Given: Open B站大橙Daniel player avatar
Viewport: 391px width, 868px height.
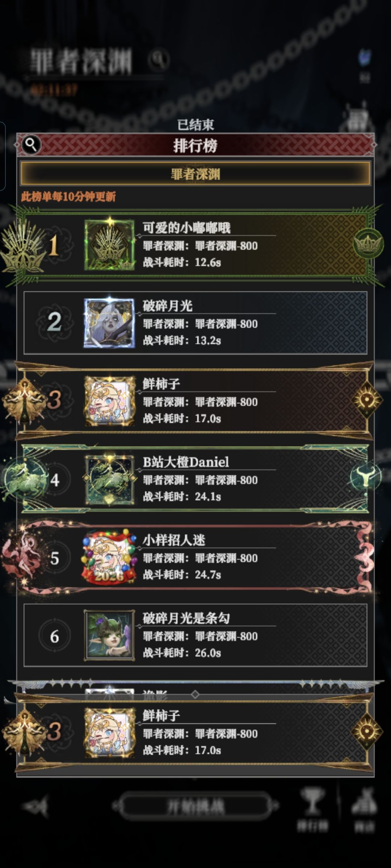Looking at the screenshot, I should [109, 479].
